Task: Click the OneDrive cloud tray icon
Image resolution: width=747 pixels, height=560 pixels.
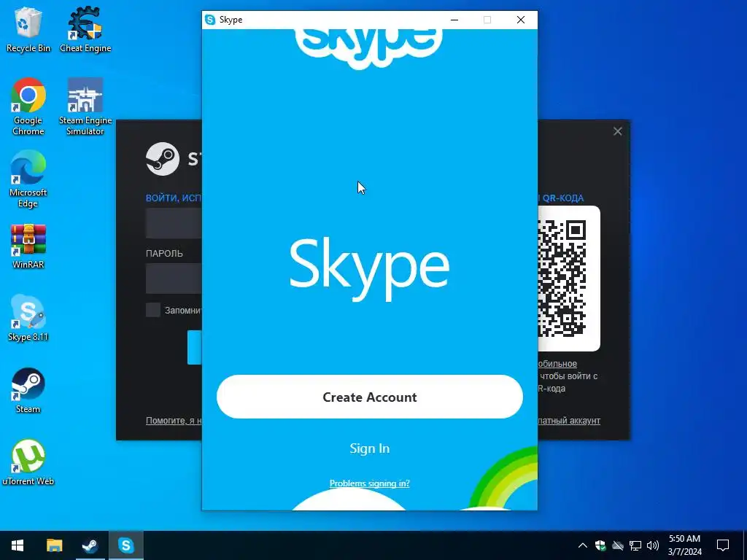Action: [x=618, y=545]
